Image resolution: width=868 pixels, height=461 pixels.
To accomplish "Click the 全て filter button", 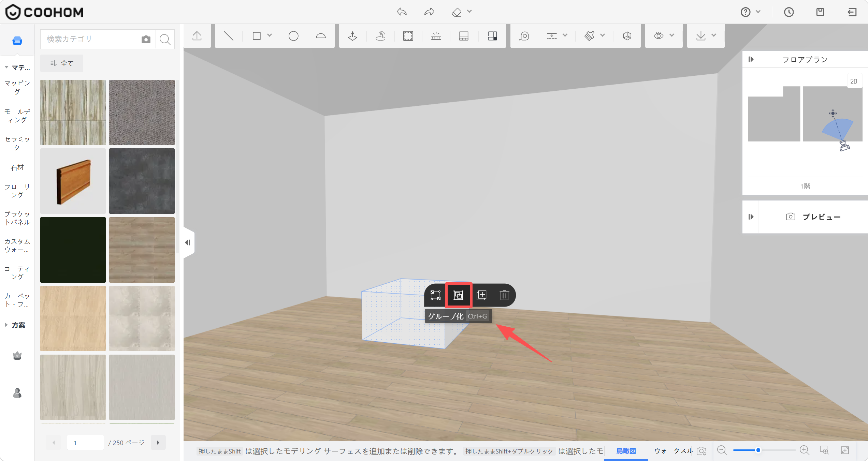I will pos(62,63).
